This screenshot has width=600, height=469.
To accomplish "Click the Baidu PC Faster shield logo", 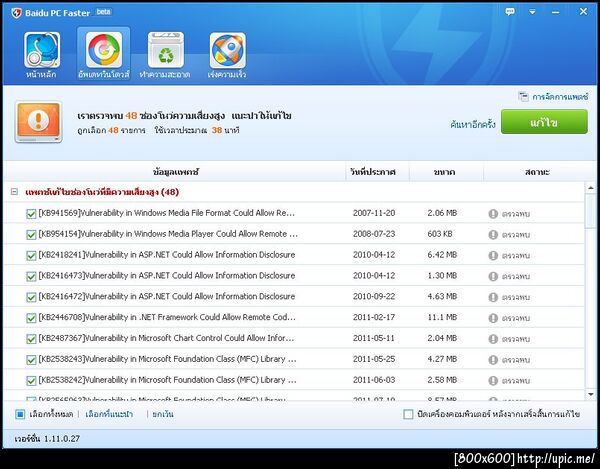I will click(x=16, y=13).
